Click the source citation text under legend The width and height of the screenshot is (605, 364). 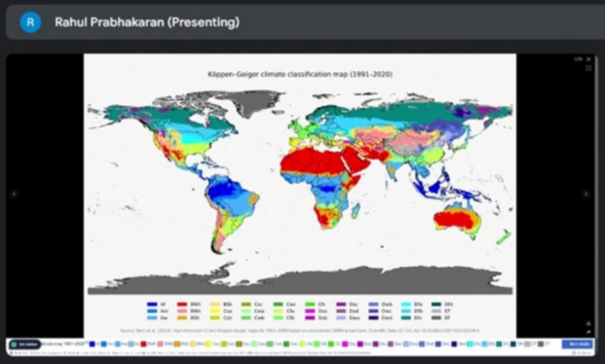[x=300, y=329]
